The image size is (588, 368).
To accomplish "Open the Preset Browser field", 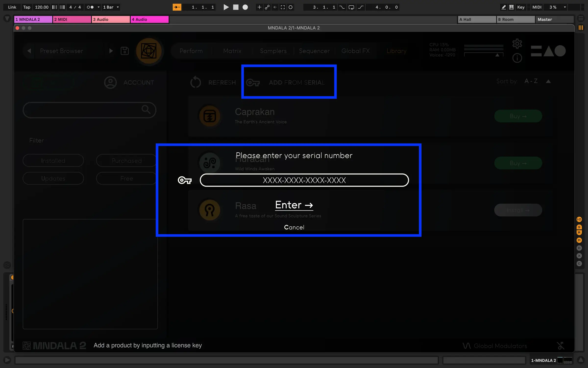I will click(70, 51).
